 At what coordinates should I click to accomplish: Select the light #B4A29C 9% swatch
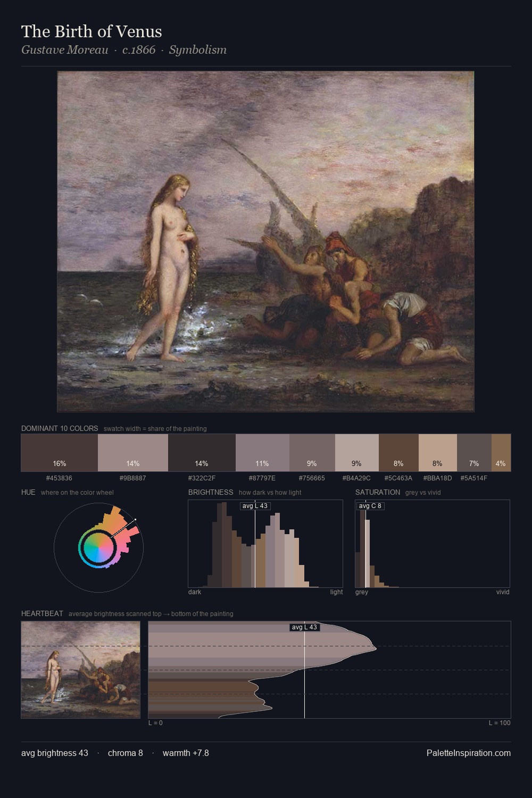pos(357,453)
